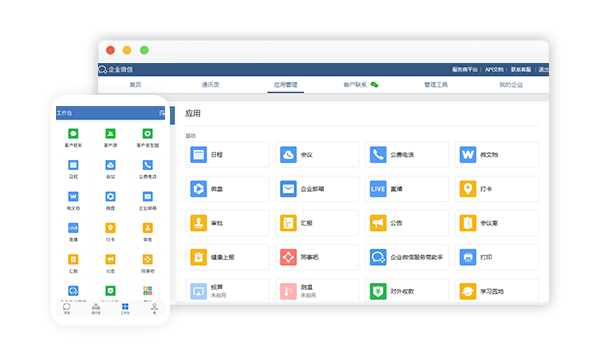600x360 pixels.
Task: Open the 汇报 report app card
Action: [317, 223]
